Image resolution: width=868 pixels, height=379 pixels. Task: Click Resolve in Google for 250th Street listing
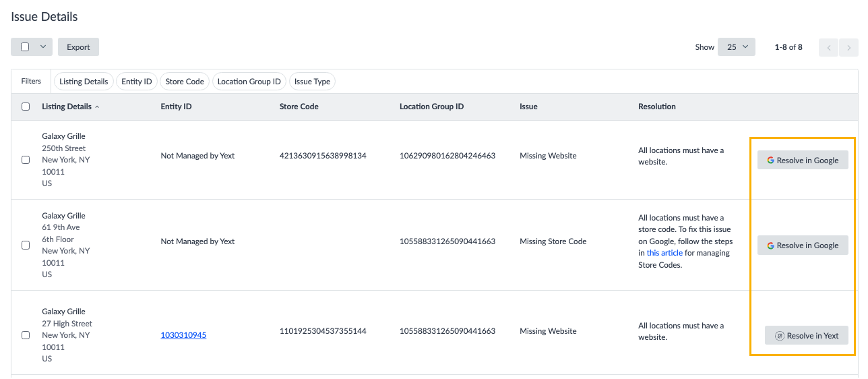tap(802, 161)
